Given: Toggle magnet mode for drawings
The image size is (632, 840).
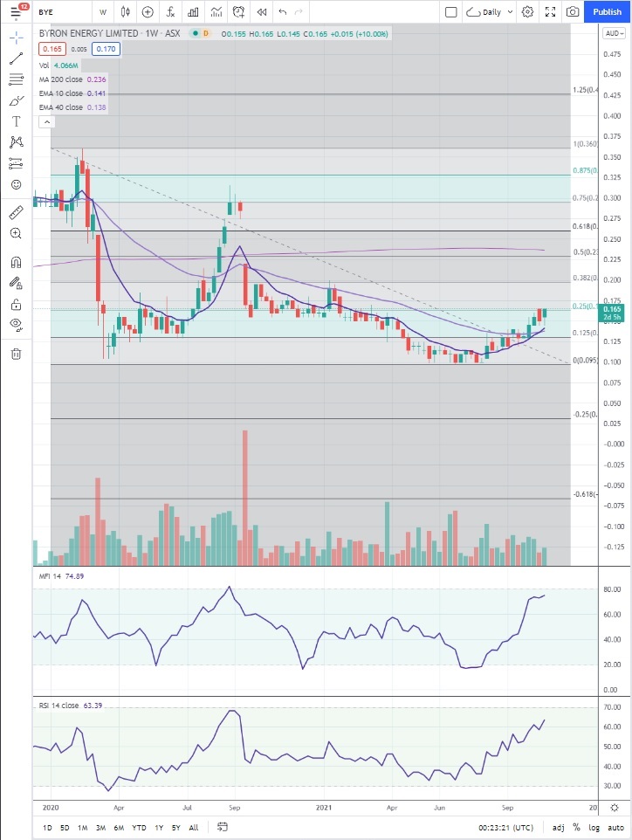Looking at the screenshot, I should pyautogui.click(x=16, y=262).
